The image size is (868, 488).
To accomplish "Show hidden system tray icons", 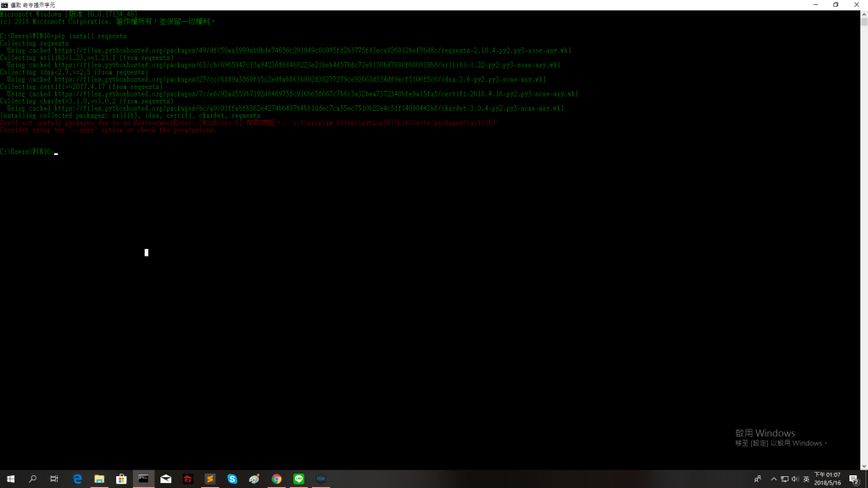I will (x=773, y=480).
